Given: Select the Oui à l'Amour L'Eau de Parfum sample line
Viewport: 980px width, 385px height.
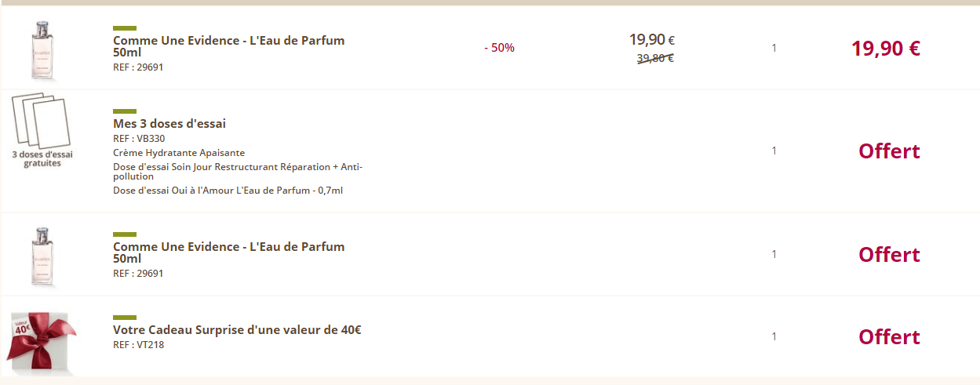Looking at the screenshot, I should [228, 191].
